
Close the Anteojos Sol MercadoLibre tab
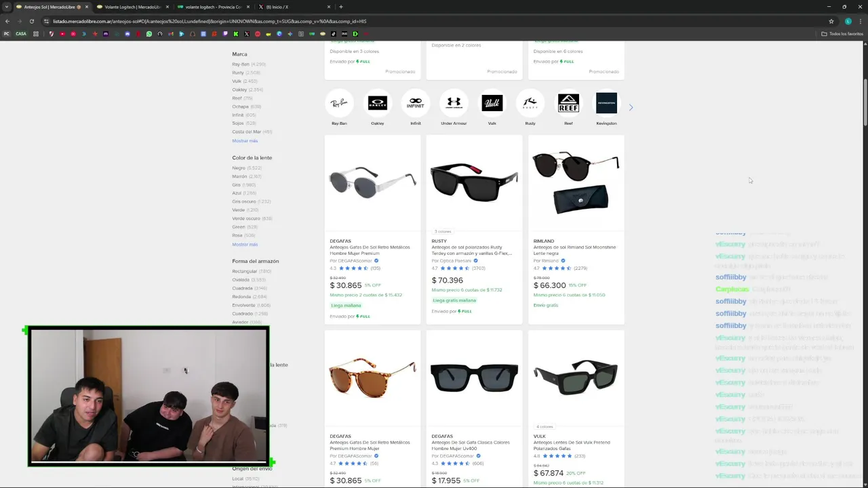(x=86, y=7)
